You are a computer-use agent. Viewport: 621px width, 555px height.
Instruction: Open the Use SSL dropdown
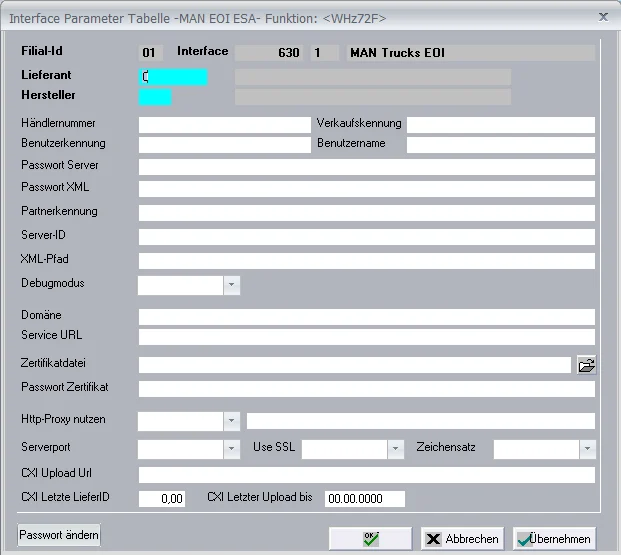395,449
